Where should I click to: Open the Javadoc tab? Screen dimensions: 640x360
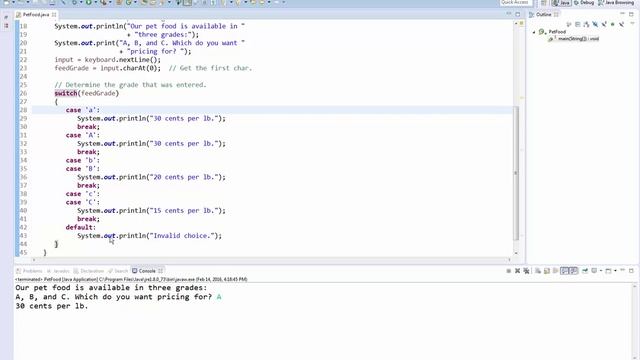tap(58, 271)
